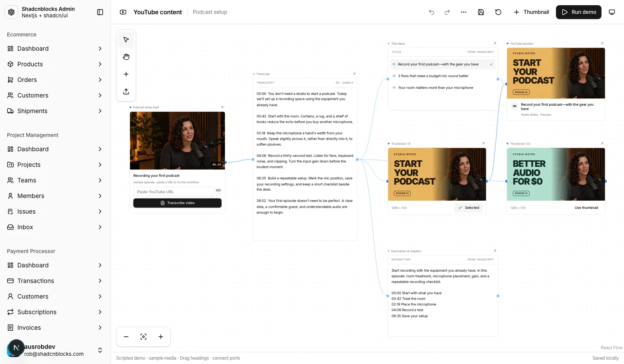Screen dimensions: 624x364
Task: Click the link icon beside the URL field
Action: pyautogui.click(x=218, y=190)
